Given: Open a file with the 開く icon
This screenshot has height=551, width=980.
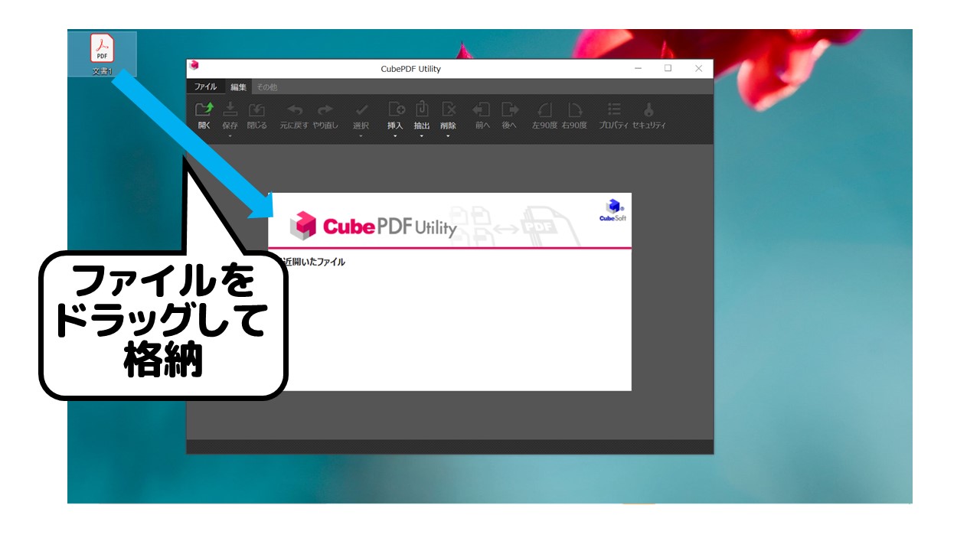Looking at the screenshot, I should point(204,110).
